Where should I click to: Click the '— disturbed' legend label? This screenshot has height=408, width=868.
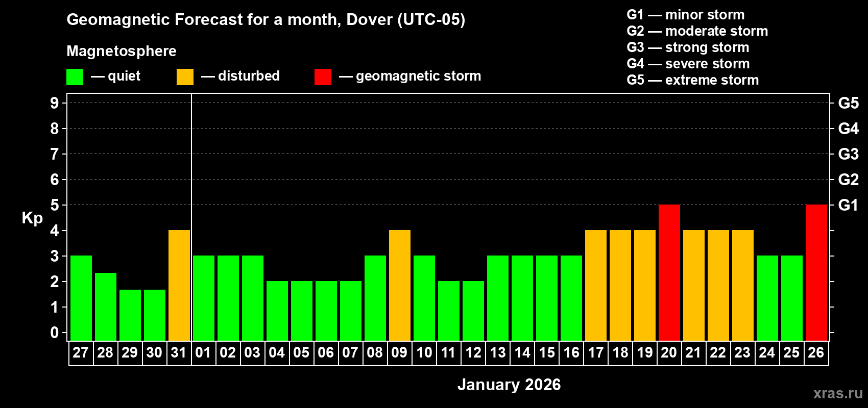(240, 76)
